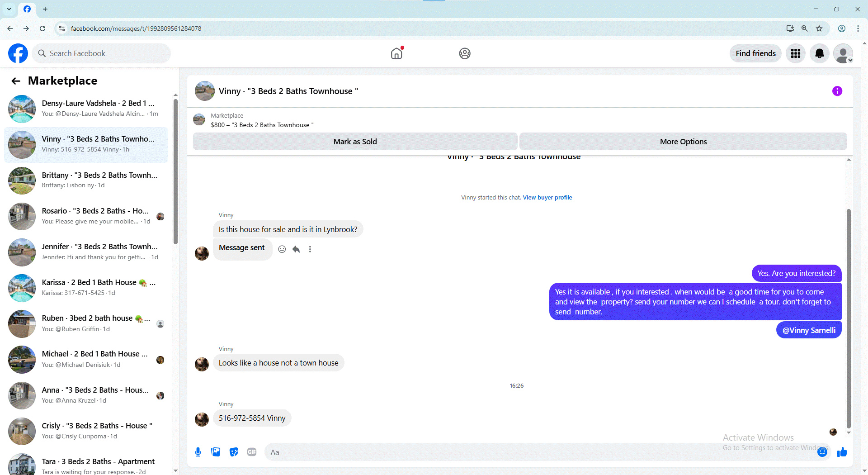Image resolution: width=868 pixels, height=475 pixels.
Task: Attach a photo with the image icon
Action: [216, 452]
